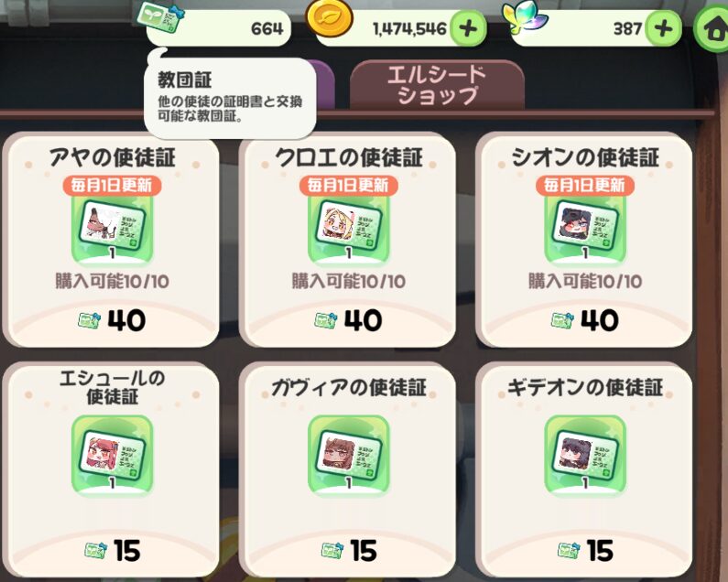Select ギデオンの使徒証 certificate icon
728x582 pixels.
point(585,456)
